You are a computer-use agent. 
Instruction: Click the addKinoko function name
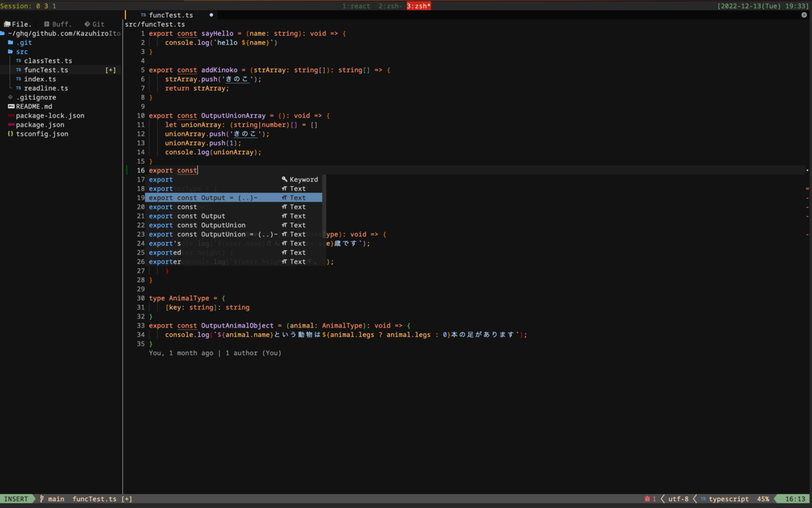tap(219, 70)
